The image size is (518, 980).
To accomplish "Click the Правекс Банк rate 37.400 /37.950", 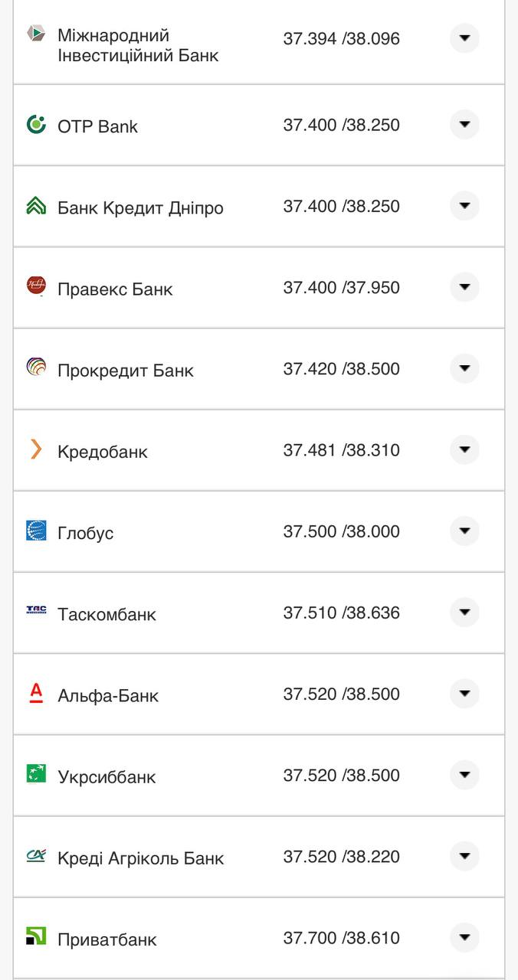I will tap(341, 288).
